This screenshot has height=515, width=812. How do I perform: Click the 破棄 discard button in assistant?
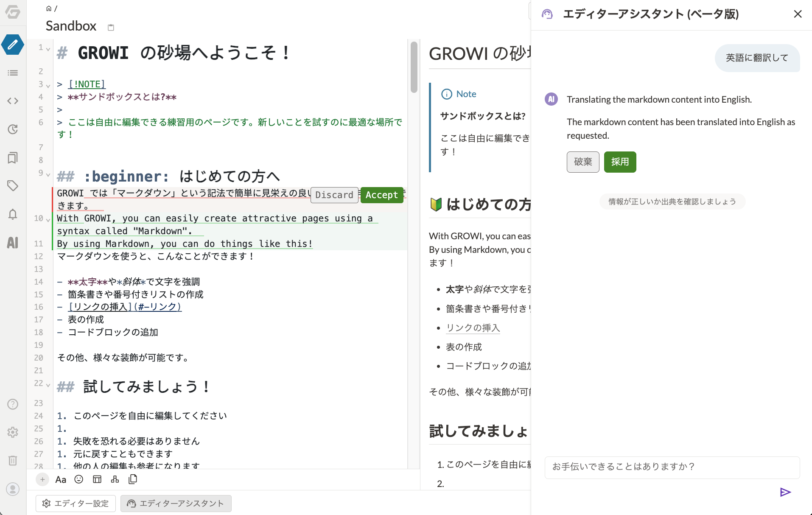click(583, 162)
